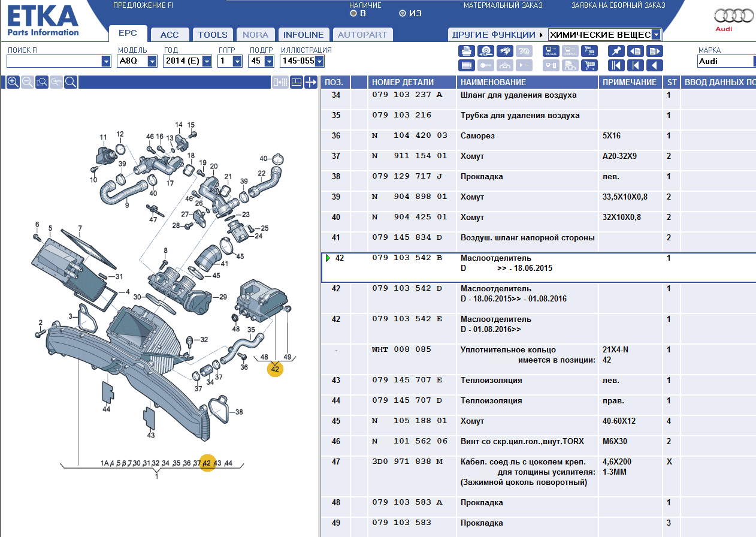Click the zoom-out magnifier icon
Viewport: 756px width, 537px height.
tap(28, 82)
